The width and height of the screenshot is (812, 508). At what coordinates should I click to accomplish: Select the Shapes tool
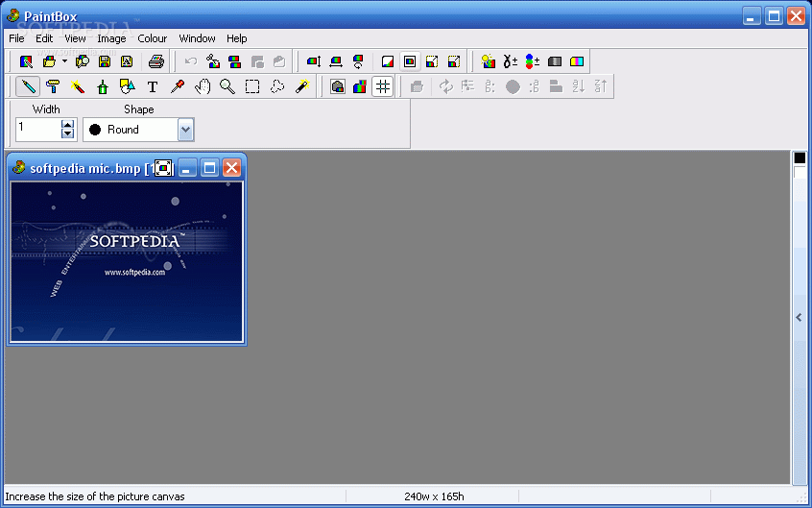[128, 86]
